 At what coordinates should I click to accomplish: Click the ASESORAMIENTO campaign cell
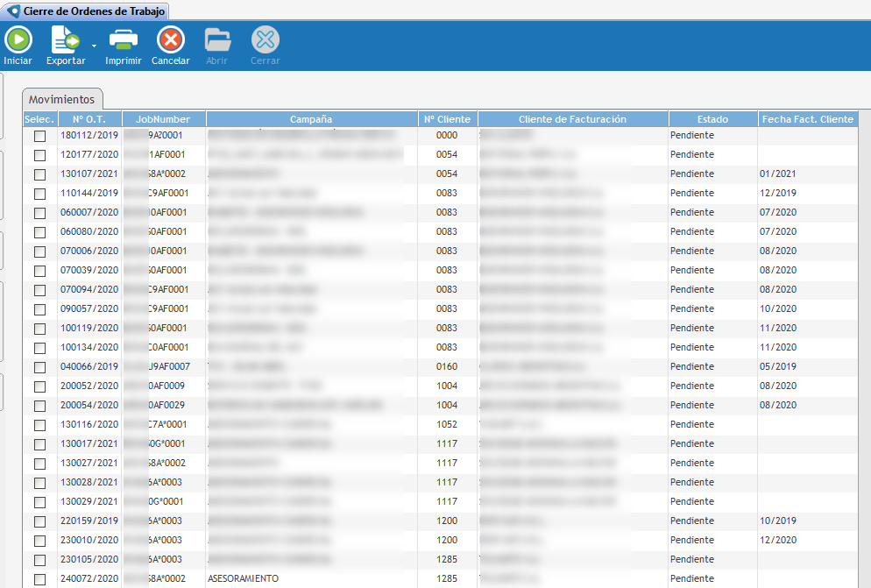(243, 578)
